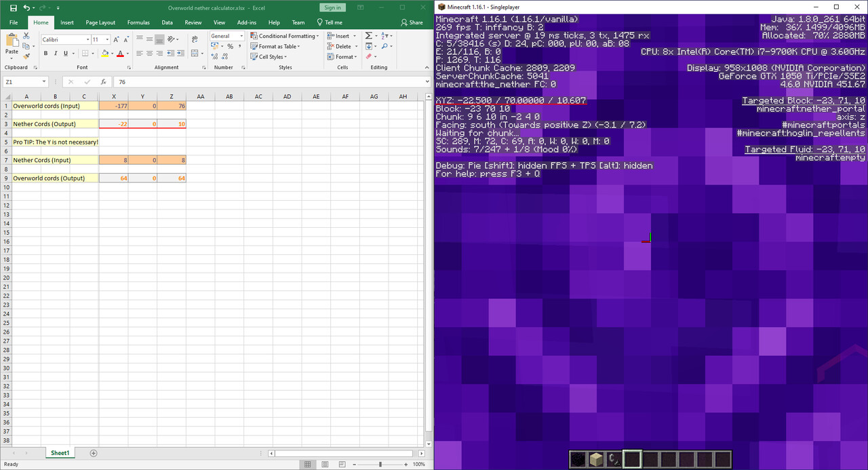Decrease the cell indent

(172, 53)
